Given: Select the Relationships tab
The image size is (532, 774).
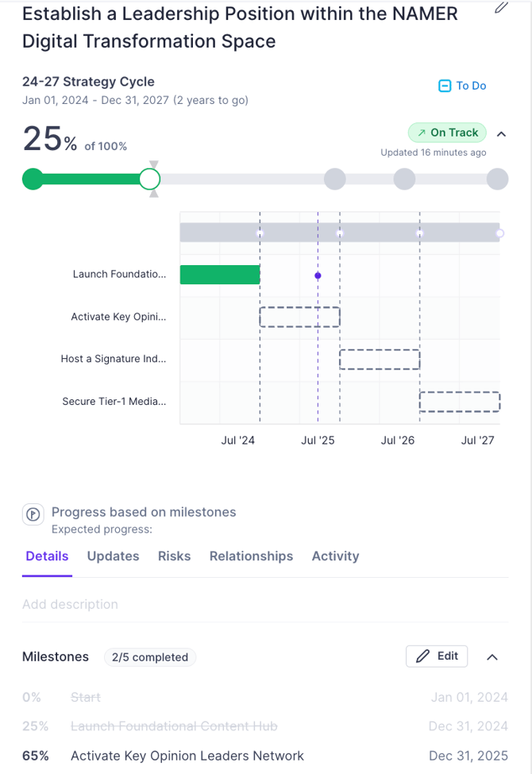Looking at the screenshot, I should (251, 556).
